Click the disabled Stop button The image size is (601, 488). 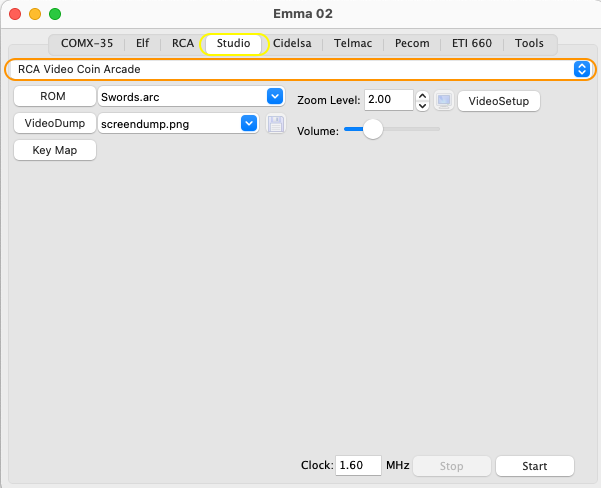point(452,466)
